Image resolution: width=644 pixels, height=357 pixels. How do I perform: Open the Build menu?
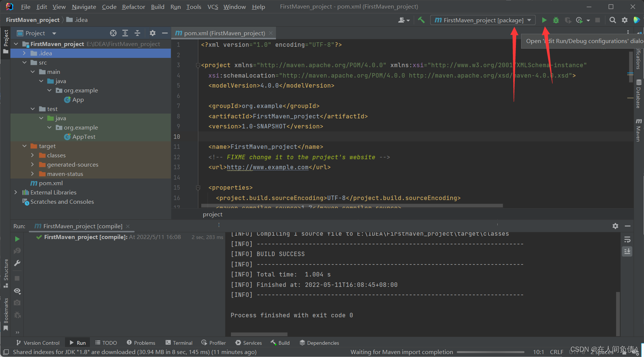(x=157, y=7)
